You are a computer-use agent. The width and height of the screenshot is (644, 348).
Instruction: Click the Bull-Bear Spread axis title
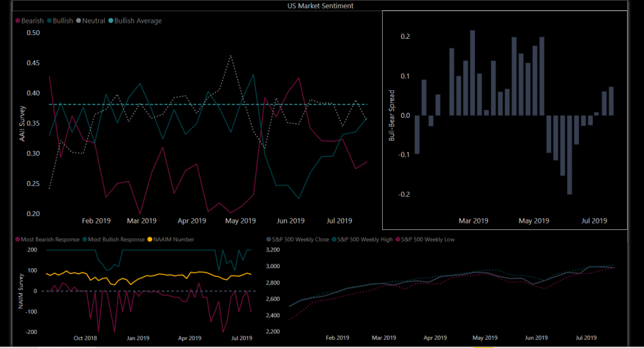[392, 116]
